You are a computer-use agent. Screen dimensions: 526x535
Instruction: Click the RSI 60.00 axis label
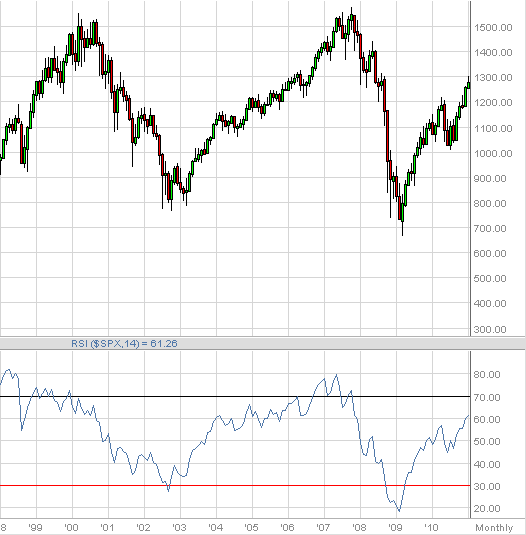pos(487,419)
